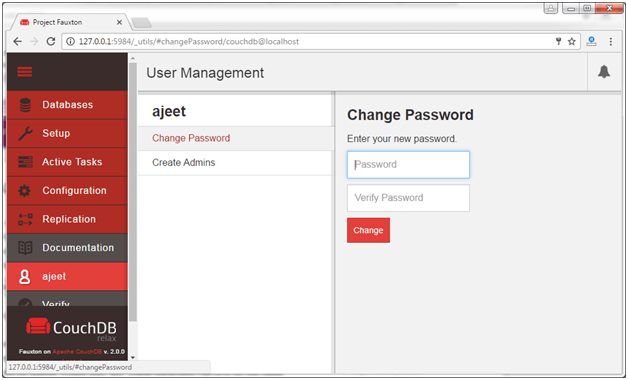The width and height of the screenshot is (628, 380).
Task: Click the CouchDB couch logo
Action: [38, 326]
